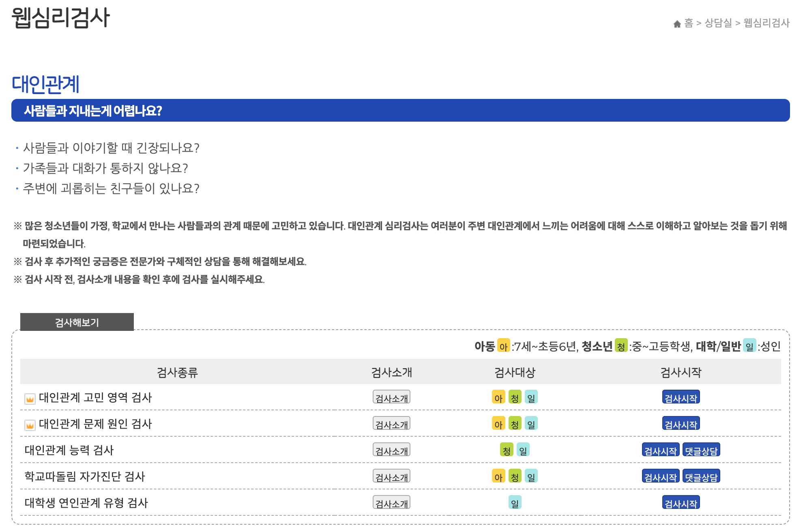The height and width of the screenshot is (532, 803).
Task: Start 학교따돌림 자가진단 검사 with 검사시작
Action: (661, 476)
